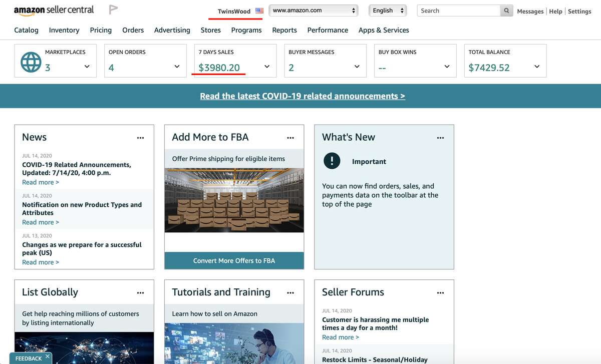This screenshot has width=601, height=364.
Task: Click Read more under Changes as we prepare
Action: [x=41, y=262]
